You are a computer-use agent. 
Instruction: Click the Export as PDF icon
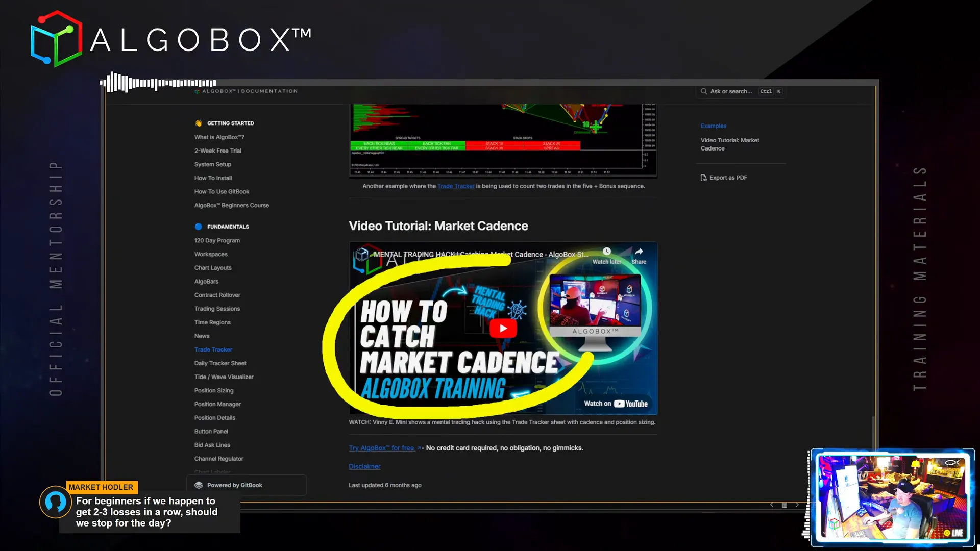704,178
